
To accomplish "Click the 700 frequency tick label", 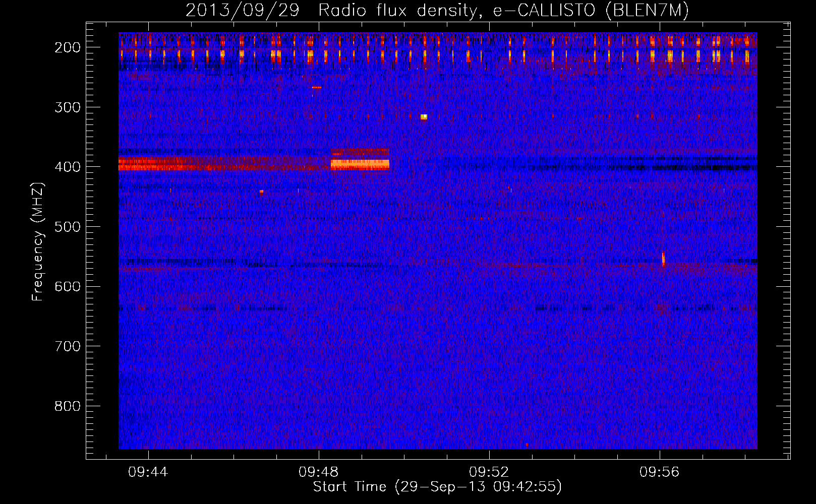I will click(x=67, y=347).
